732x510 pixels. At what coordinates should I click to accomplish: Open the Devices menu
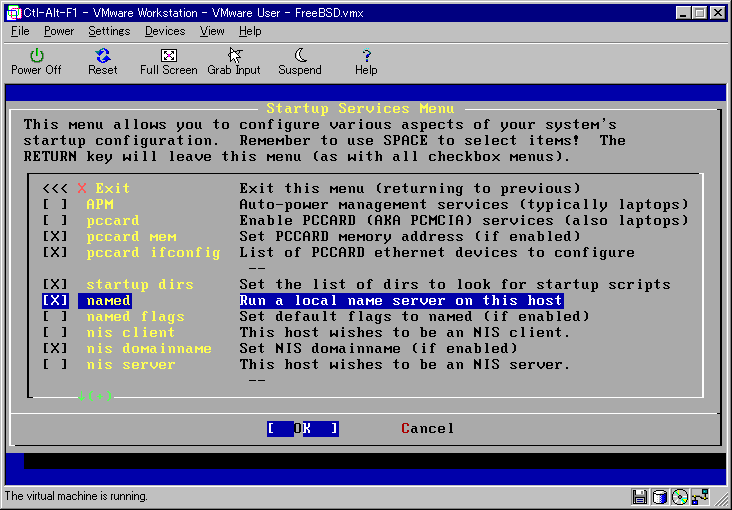pos(165,31)
